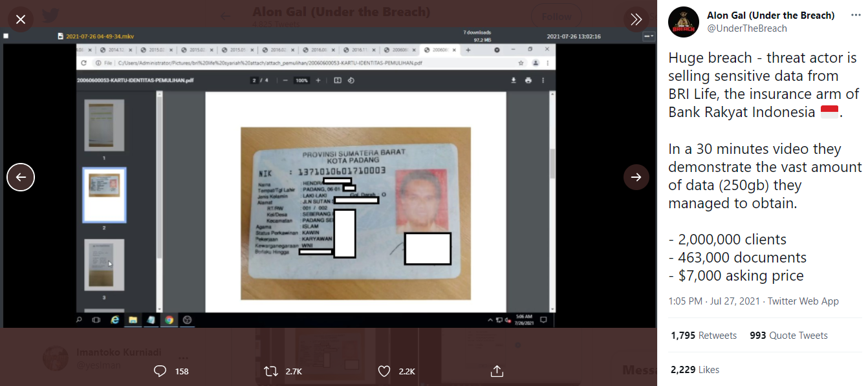Open Chrome from the taskbar
Screen dimensions: 868x386
[169, 319]
